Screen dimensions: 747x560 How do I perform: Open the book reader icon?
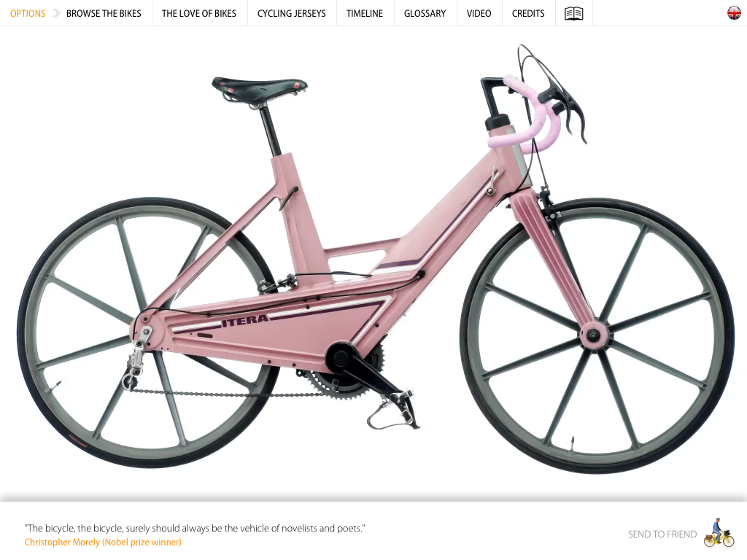[573, 13]
